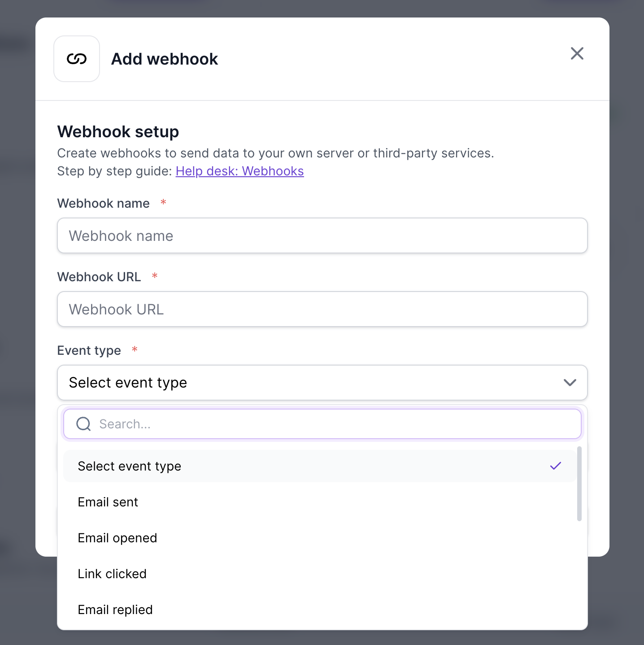This screenshot has height=645, width=644.
Task: Click the magnifying glass search icon
Action: (x=83, y=424)
